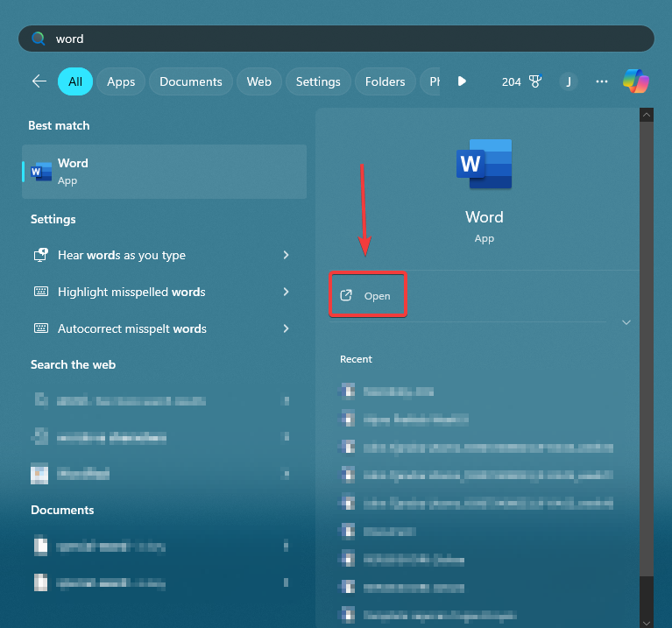
Task: Click the search magnifier icon
Action: pos(39,39)
